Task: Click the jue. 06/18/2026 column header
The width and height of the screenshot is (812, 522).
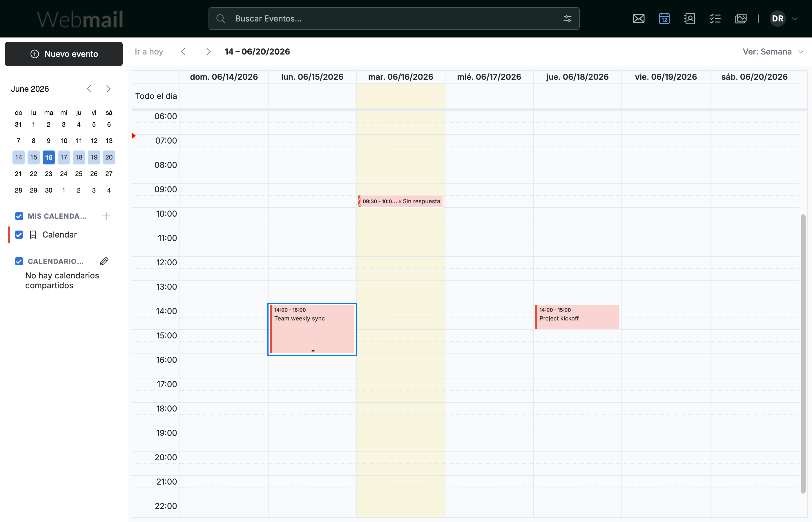Action: pyautogui.click(x=577, y=77)
